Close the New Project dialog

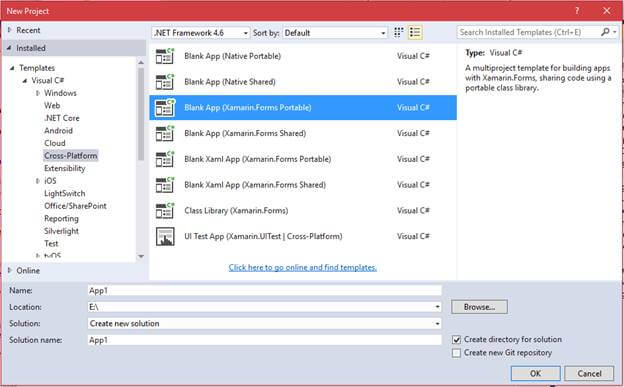coord(606,11)
